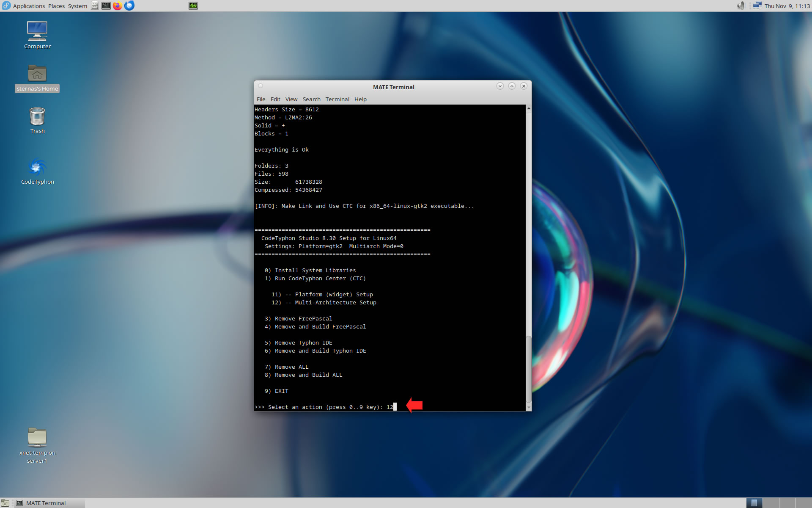Click the 'Compressed: 54368427' line

(x=288, y=190)
